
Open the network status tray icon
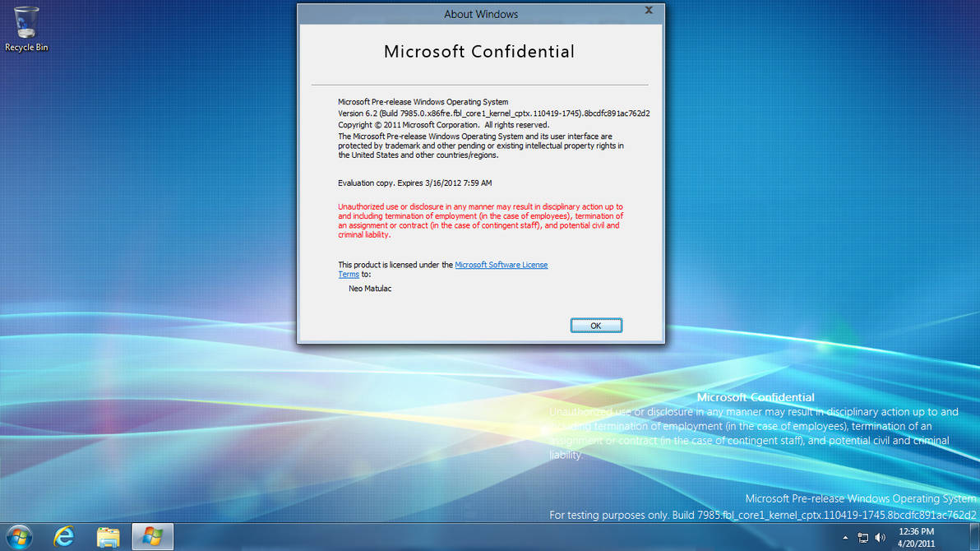coord(863,538)
